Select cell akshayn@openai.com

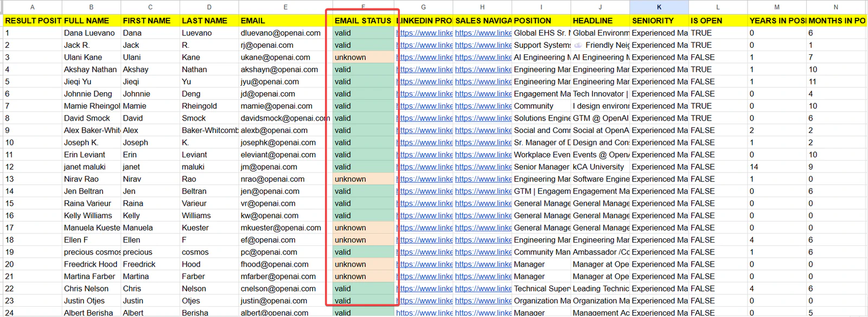click(x=285, y=69)
